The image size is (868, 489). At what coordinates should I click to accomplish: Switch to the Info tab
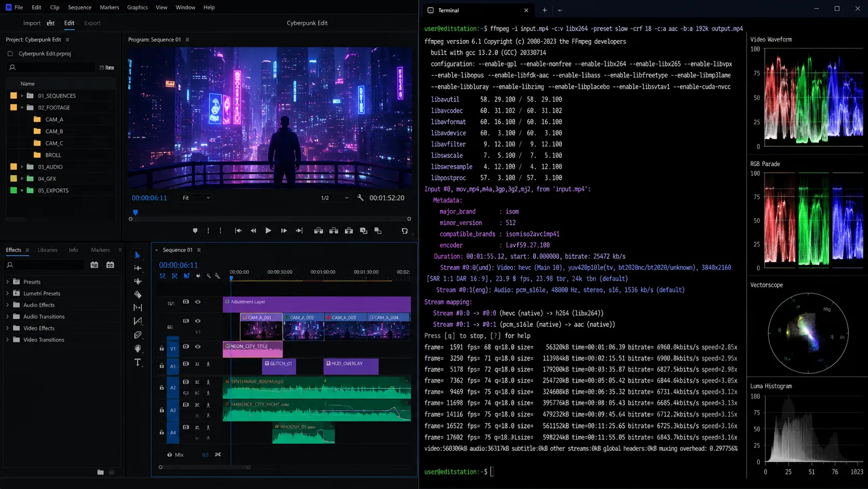coord(74,250)
